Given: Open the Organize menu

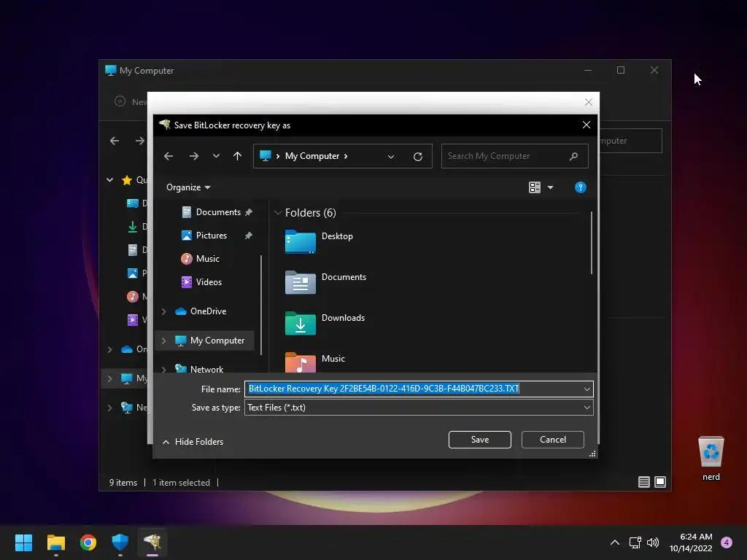Looking at the screenshot, I should click(x=188, y=187).
